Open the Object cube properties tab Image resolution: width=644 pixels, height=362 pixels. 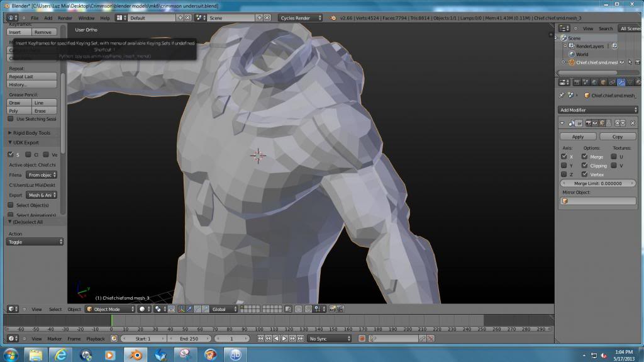click(603, 82)
